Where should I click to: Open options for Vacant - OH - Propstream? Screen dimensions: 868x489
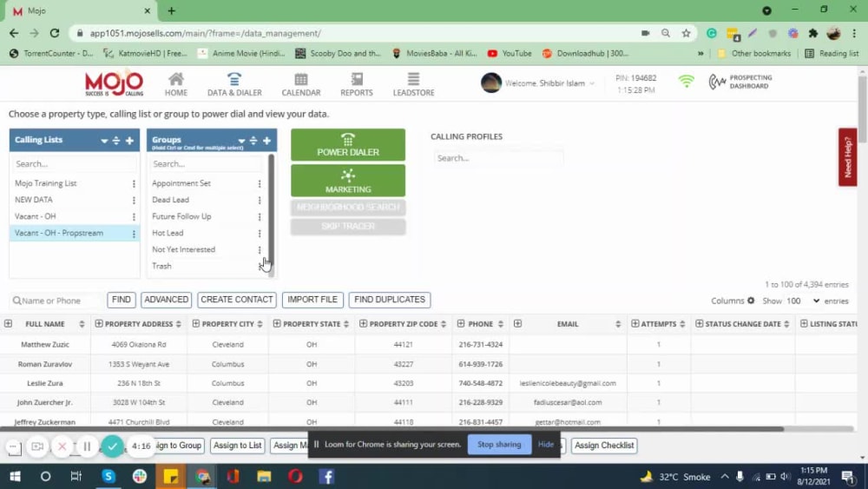pyautogui.click(x=134, y=234)
